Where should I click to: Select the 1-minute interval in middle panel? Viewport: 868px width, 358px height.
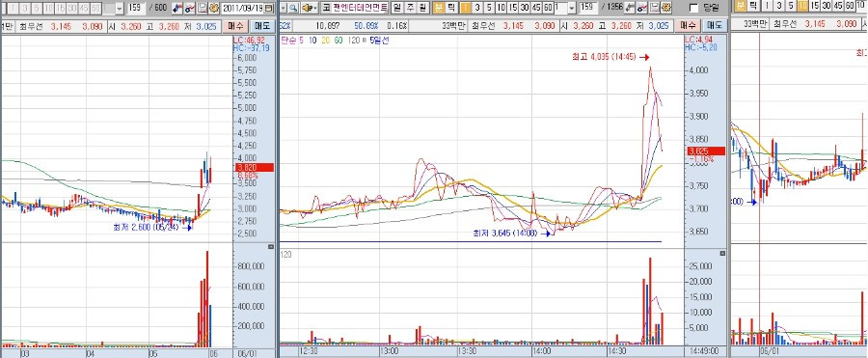point(466,7)
